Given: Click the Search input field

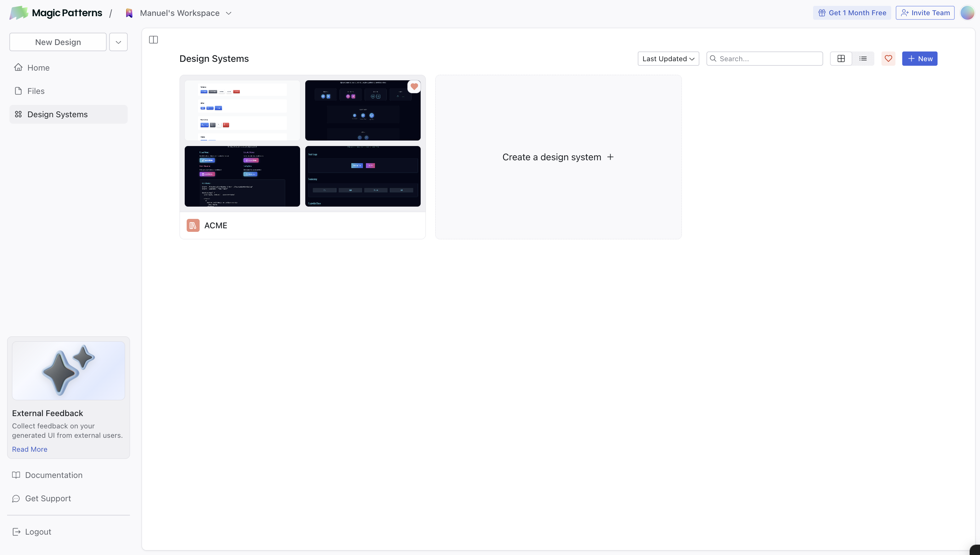Looking at the screenshot, I should 769,59.
